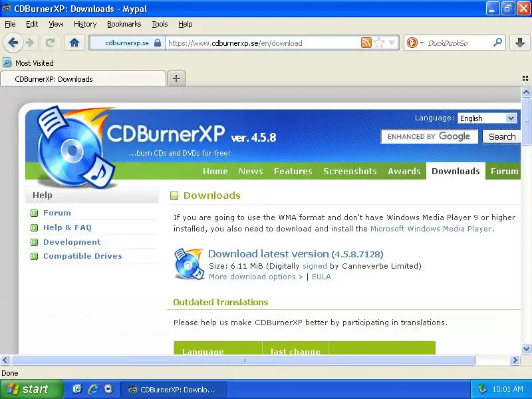Click the green Downloads heading icon

(174, 196)
